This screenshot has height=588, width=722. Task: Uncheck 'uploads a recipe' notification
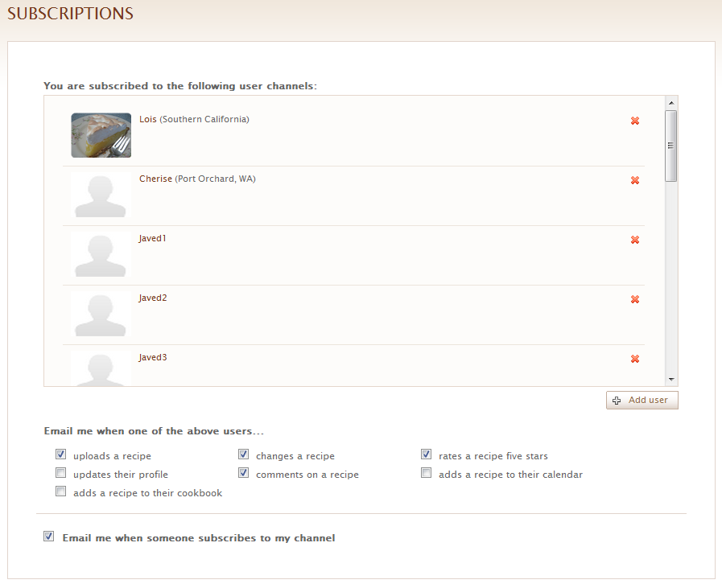(x=60, y=454)
